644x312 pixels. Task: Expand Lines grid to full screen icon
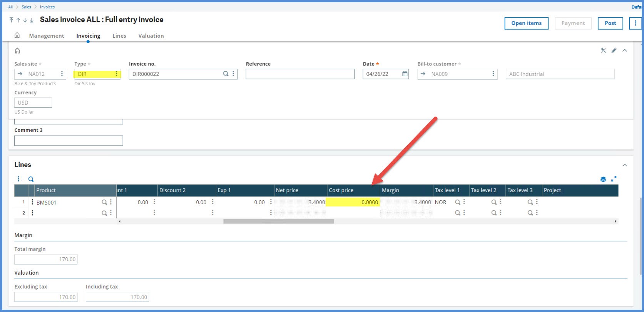pos(614,179)
